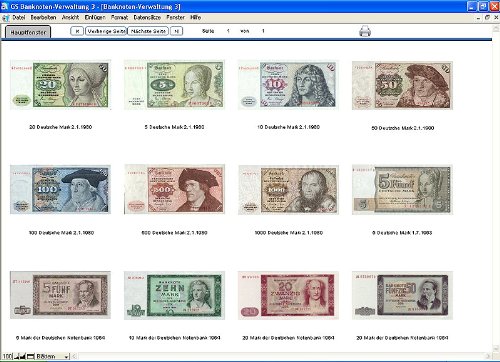Click caption '50 Deutsche Mark 2.1.1960'
Viewport: 500px width, 362px height.
click(x=403, y=128)
